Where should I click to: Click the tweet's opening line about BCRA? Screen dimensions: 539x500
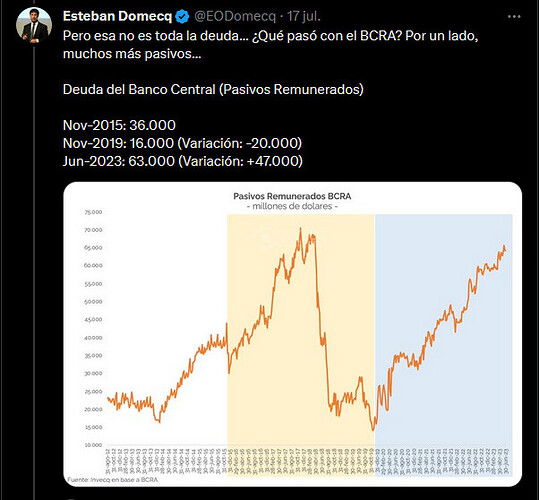271,45
